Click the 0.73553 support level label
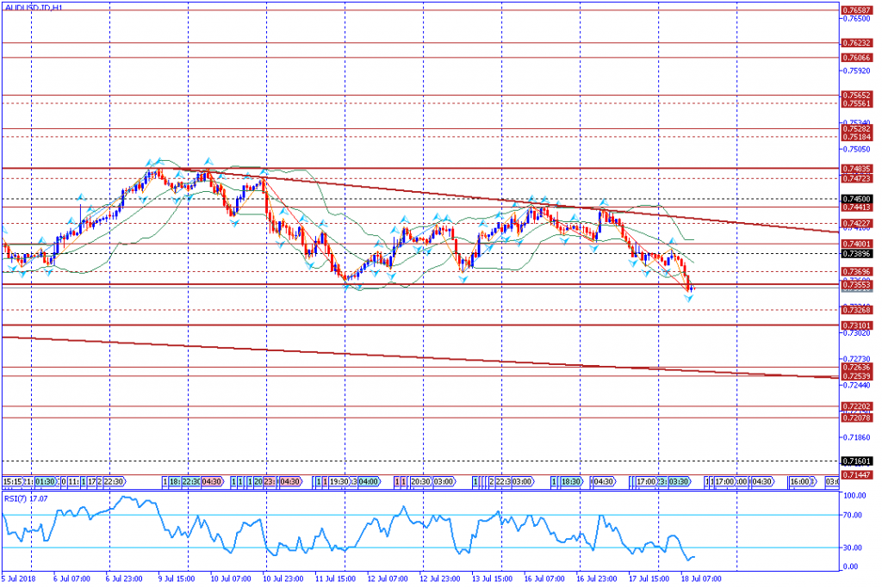 [857, 285]
